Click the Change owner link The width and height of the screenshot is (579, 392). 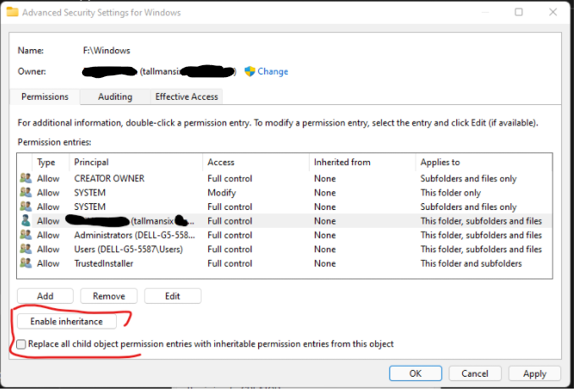273,72
